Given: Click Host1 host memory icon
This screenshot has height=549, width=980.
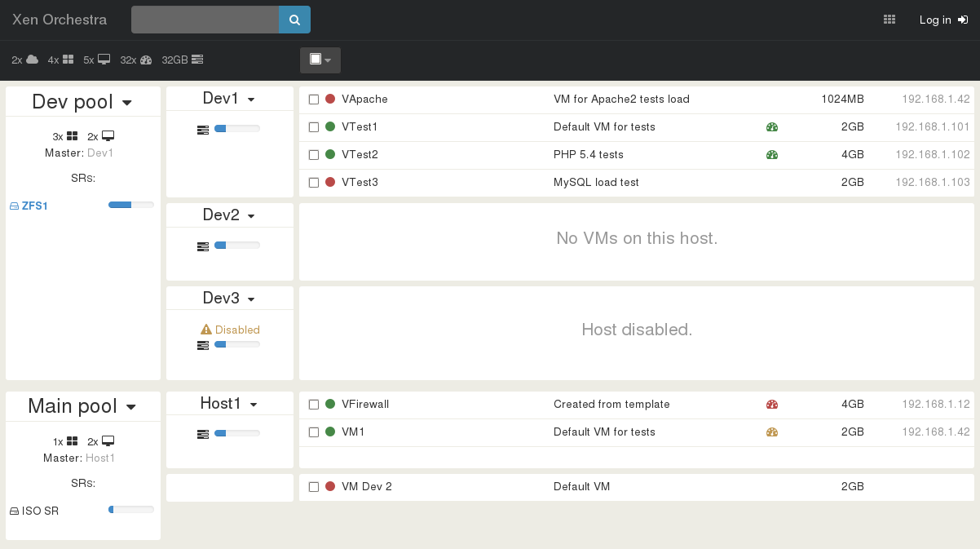Looking at the screenshot, I should 203,433.
